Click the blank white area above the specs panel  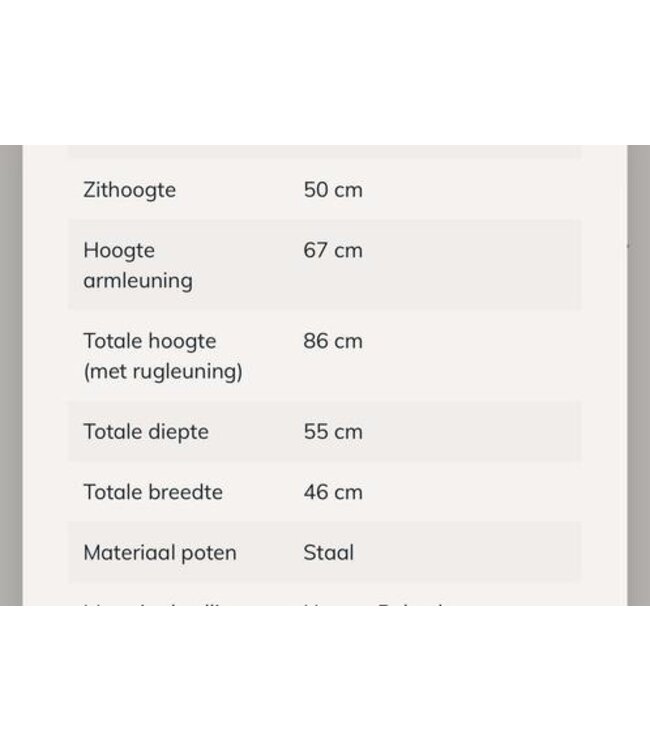click(x=324, y=72)
